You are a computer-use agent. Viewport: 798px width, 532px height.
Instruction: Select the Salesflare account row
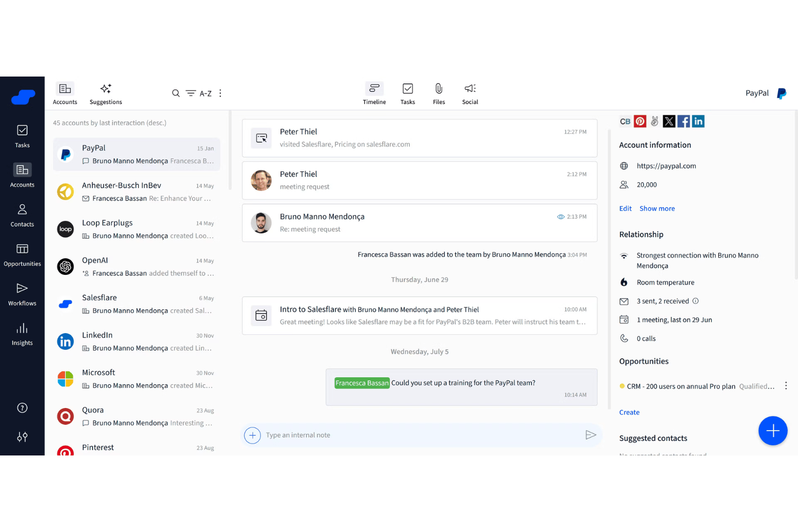(136, 304)
